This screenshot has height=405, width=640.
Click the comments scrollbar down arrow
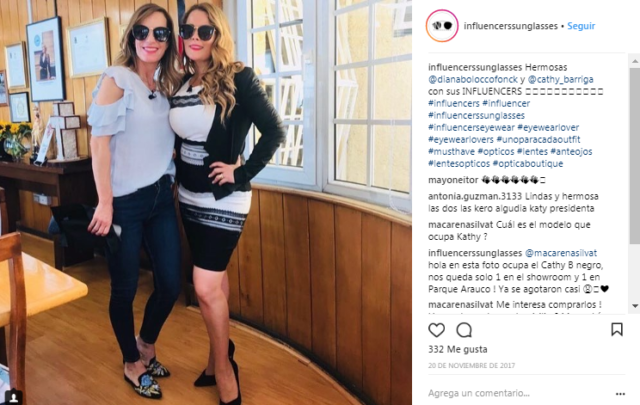[635, 306]
